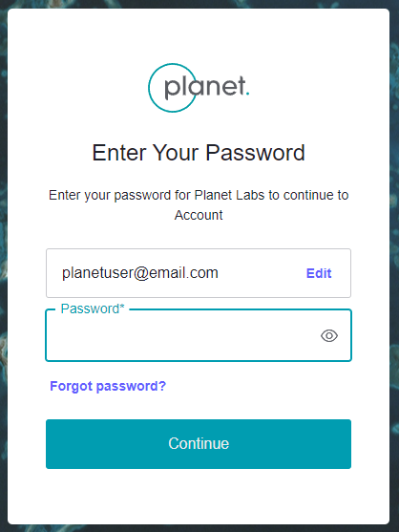Click the empty space right of Forgot password?
Image resolution: width=399 pixels, height=532 pixels.
click(258, 386)
